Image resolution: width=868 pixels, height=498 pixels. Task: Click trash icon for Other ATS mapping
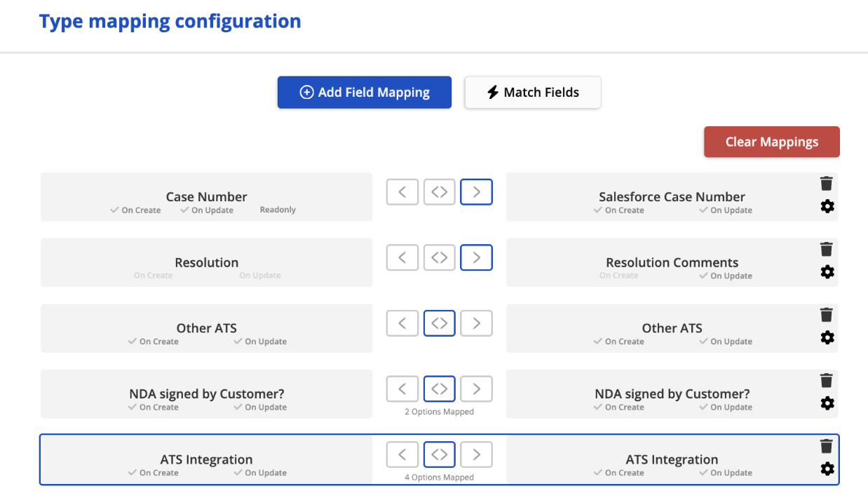click(827, 315)
